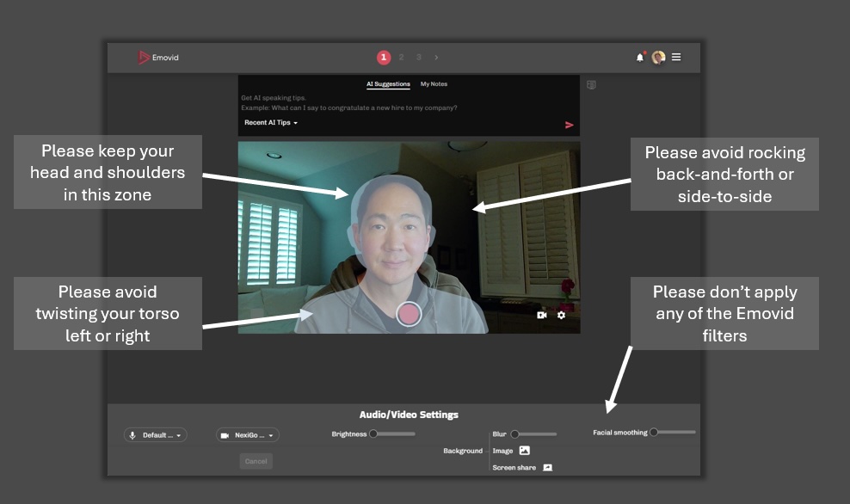Viewport: 850px width, 504px height.
Task: Start recording with the red record button
Action: [409, 314]
